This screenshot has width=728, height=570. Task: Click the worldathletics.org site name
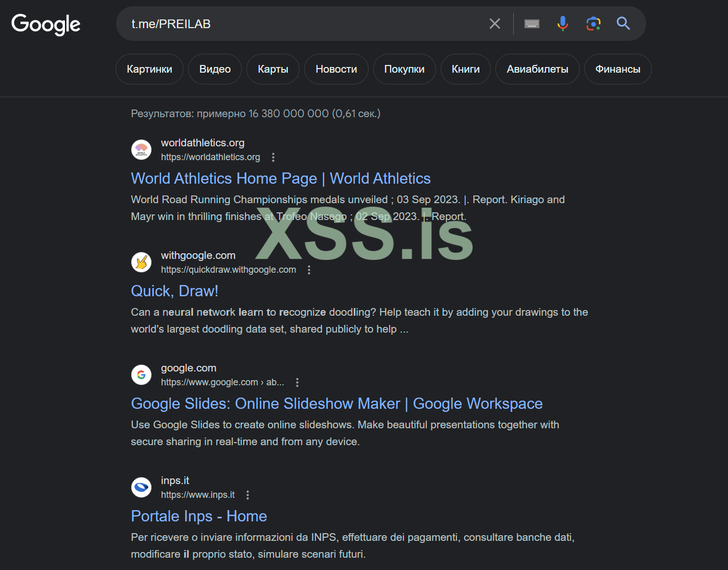click(x=202, y=143)
